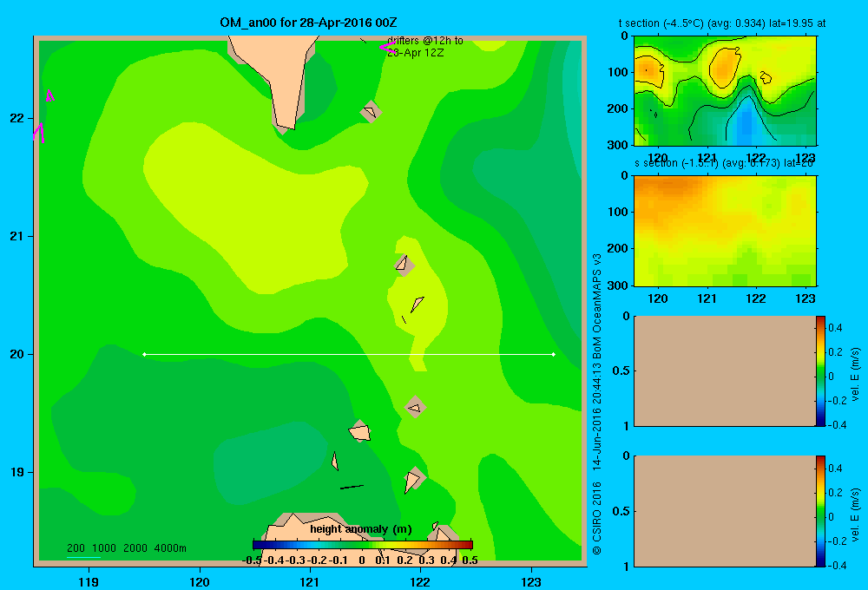Click the longitude label '121' under the map
Viewport: 868px width, 590px height.
(x=310, y=581)
